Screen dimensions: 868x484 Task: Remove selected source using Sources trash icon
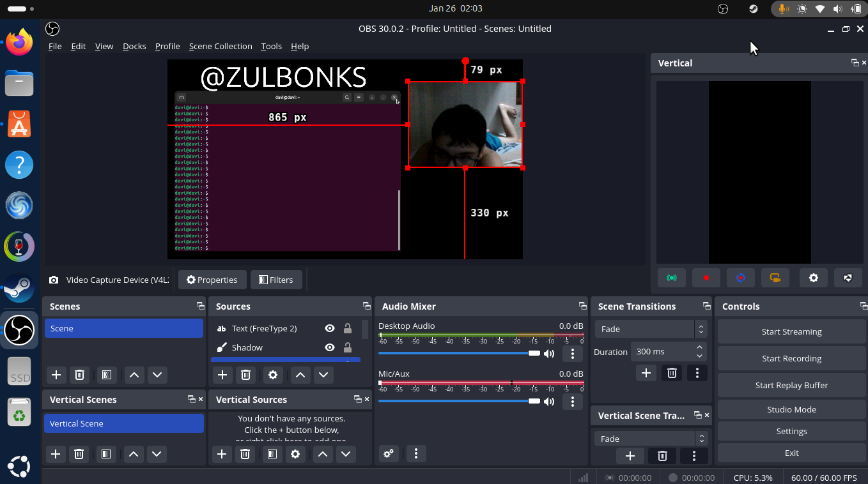245,375
